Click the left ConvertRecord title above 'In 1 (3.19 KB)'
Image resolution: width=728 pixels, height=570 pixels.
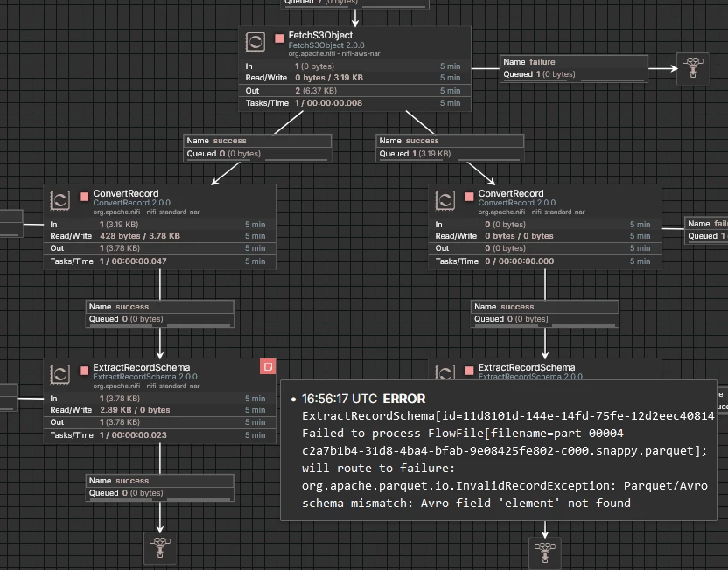click(x=126, y=193)
